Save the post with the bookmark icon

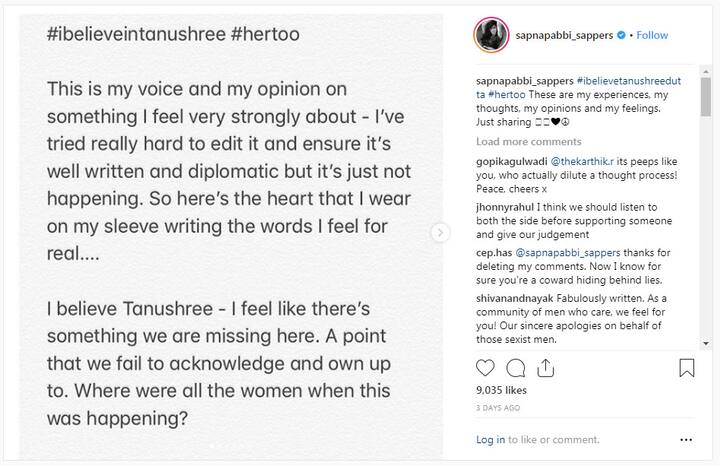pos(687,369)
